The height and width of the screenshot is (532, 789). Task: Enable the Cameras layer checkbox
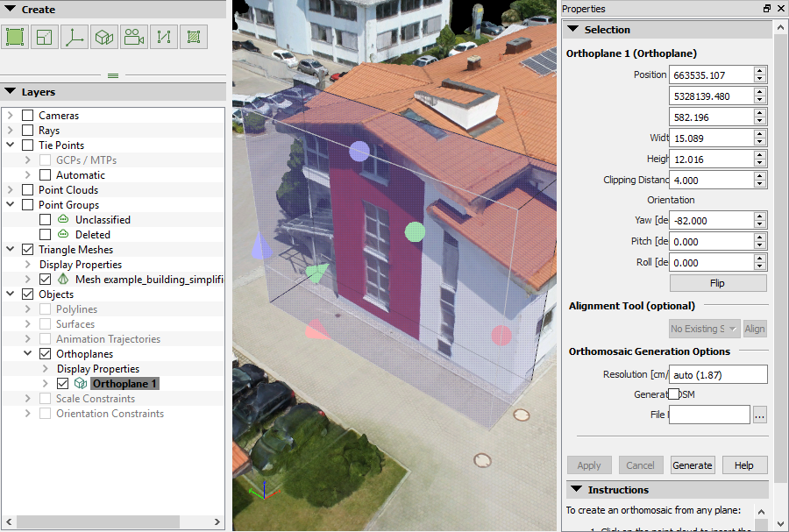pyautogui.click(x=28, y=116)
